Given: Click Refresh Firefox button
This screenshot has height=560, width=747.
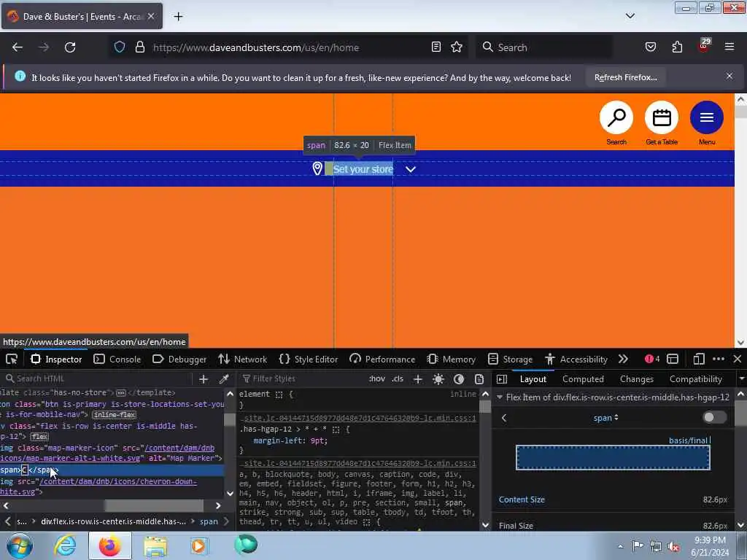Looking at the screenshot, I should [x=625, y=77].
